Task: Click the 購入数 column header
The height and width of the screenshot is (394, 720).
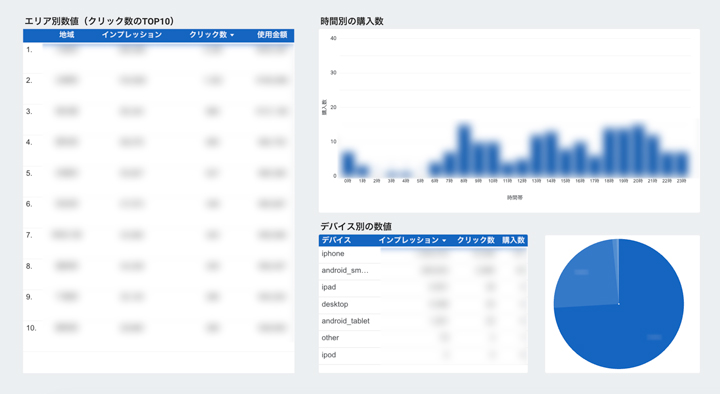Action: pos(513,240)
